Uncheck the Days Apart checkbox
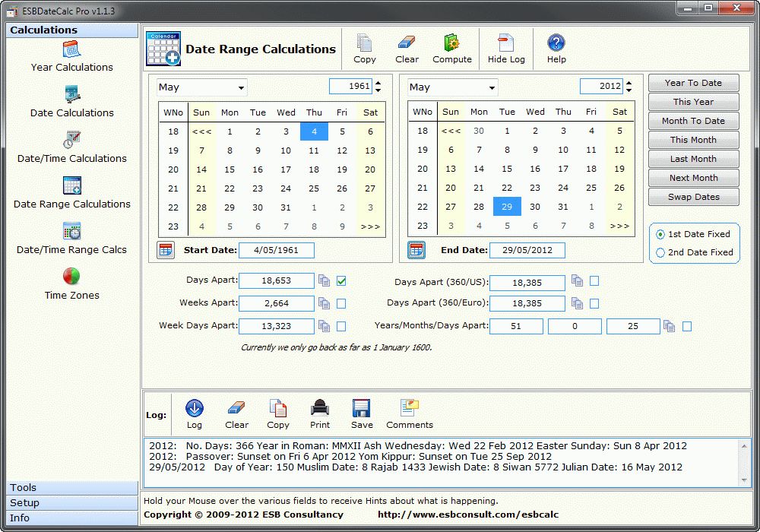This screenshot has height=532, width=760. point(341,281)
